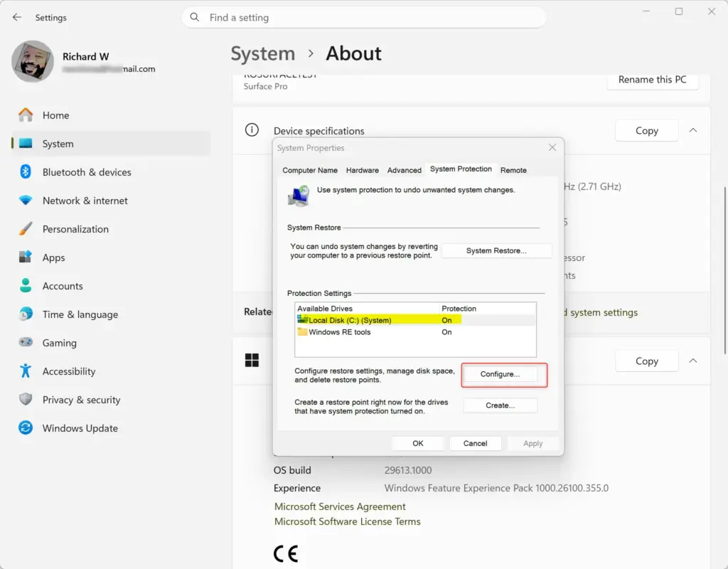The height and width of the screenshot is (569, 728).
Task: Click OK in System Properties
Action: [x=418, y=444]
